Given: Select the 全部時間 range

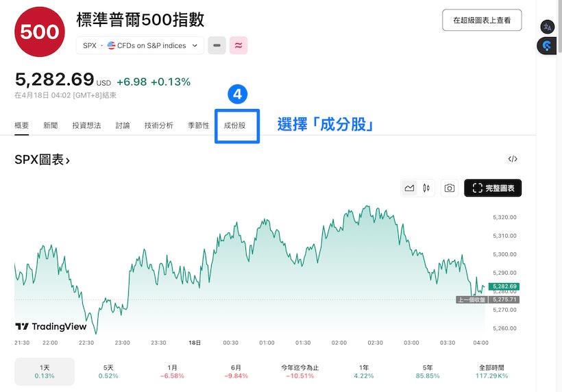Looking at the screenshot, I should coord(492,371).
